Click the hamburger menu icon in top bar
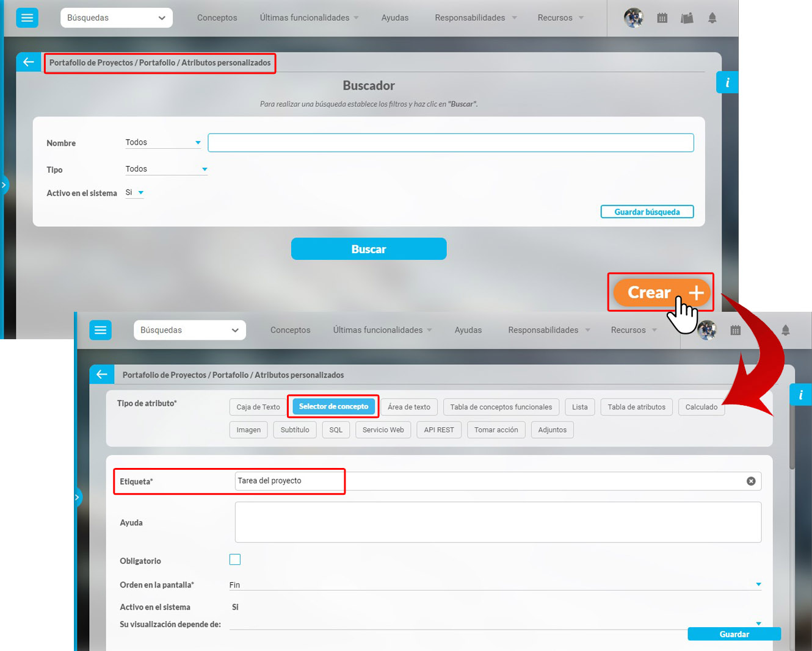Image resolution: width=812 pixels, height=651 pixels. [27, 18]
